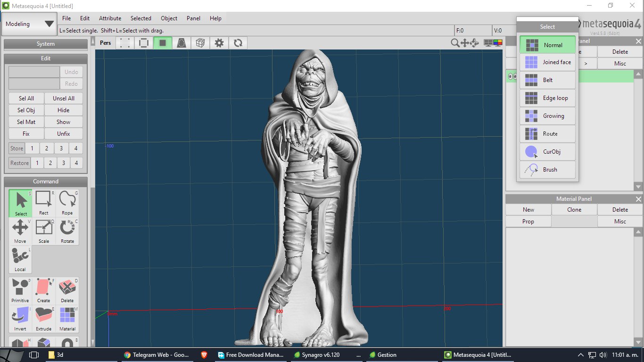Open Misc options in Material Panel
644x362 pixels.
(620, 222)
